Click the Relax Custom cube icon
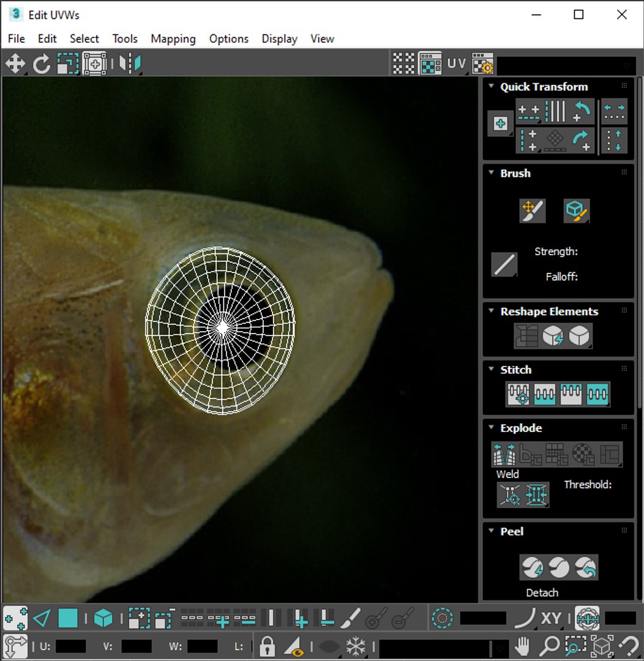The image size is (644, 661). pos(580,336)
